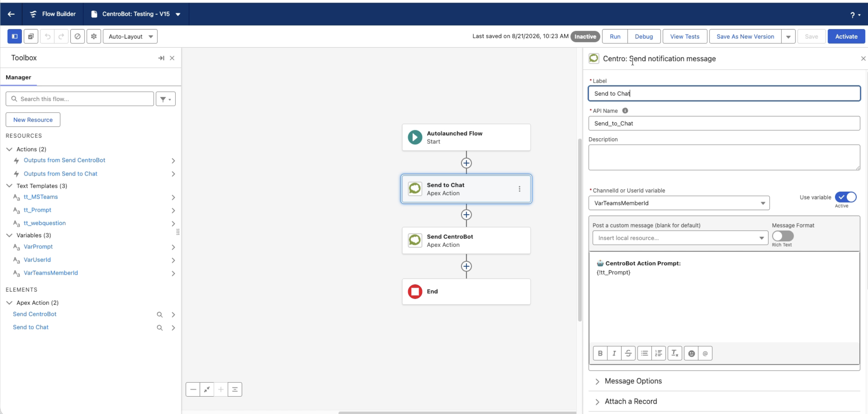Click Save As New Version
The height and width of the screenshot is (414, 868).
click(x=745, y=37)
